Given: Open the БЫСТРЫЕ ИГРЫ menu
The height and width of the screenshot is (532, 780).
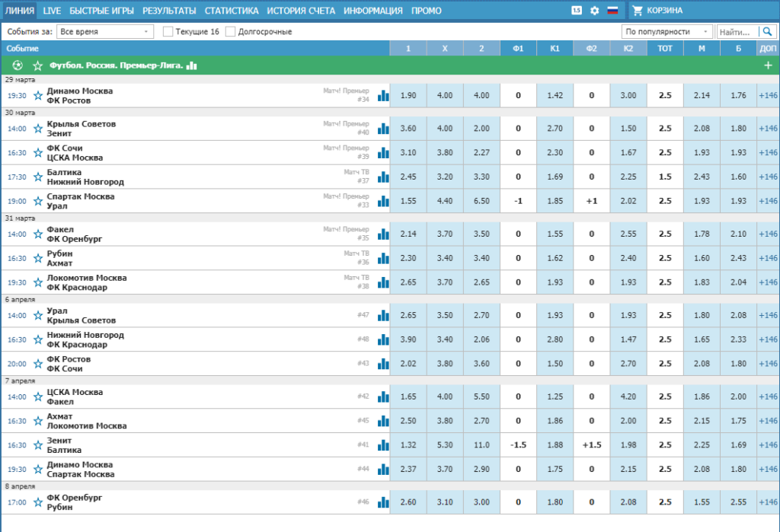Looking at the screenshot, I should pyautogui.click(x=101, y=11).
